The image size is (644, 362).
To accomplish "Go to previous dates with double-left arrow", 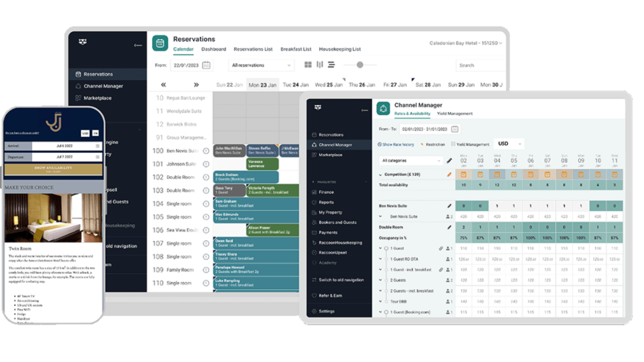I will click(163, 85).
